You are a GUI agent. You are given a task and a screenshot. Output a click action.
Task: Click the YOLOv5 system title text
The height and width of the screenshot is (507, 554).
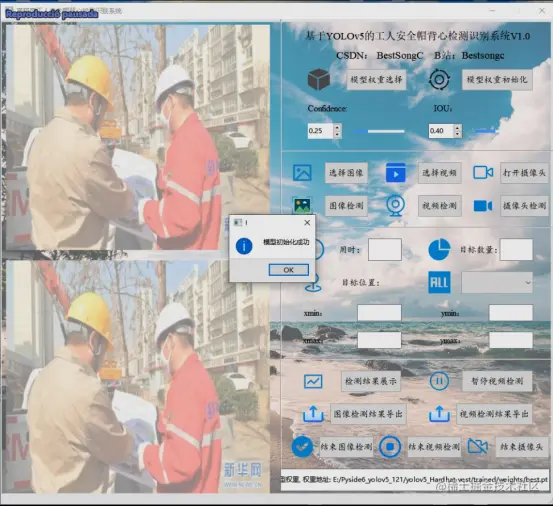[x=417, y=36]
